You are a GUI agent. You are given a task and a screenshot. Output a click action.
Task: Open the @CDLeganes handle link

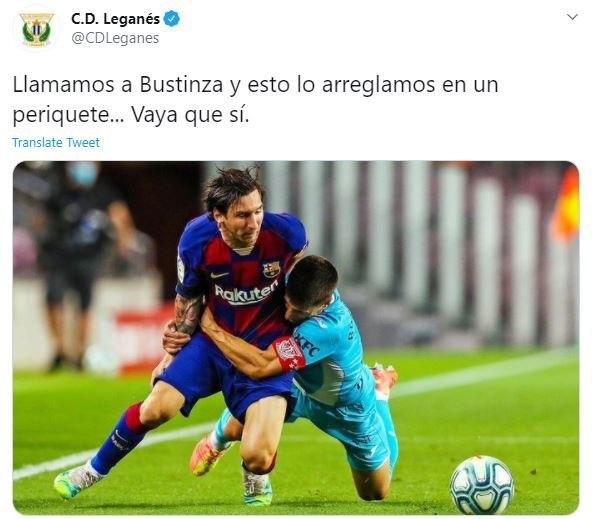pos(115,39)
